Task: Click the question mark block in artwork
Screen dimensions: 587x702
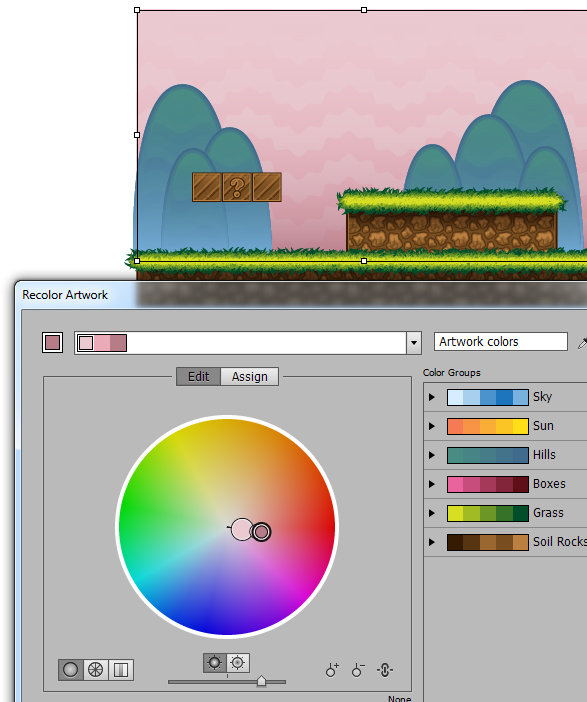Action: (237, 187)
